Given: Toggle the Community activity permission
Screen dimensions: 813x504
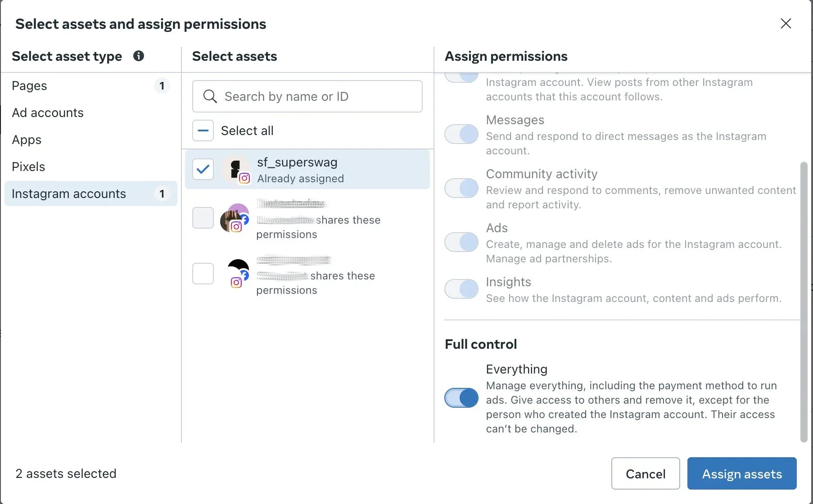Looking at the screenshot, I should (x=461, y=188).
